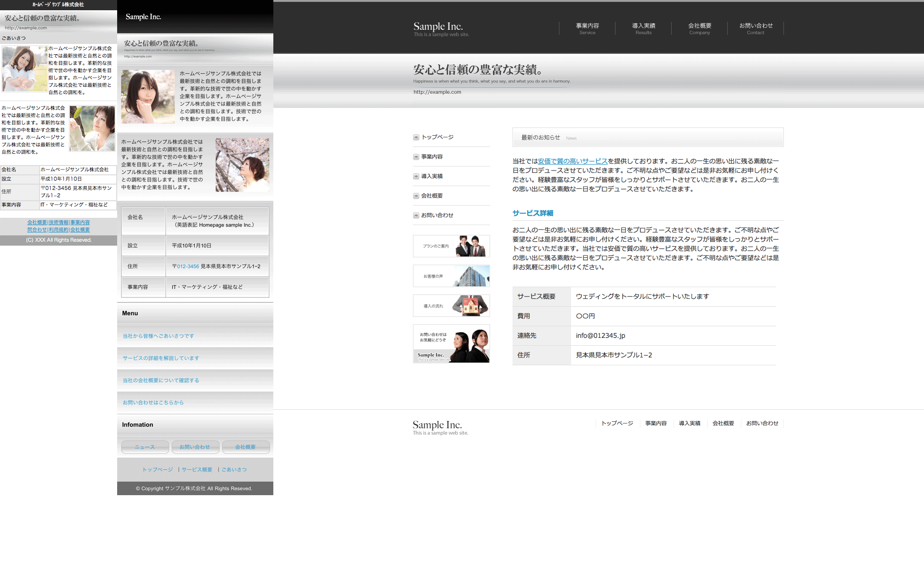Click the Sample Inc. logo in desktop footer
Image resolution: width=924 pixels, height=586 pixels.
click(x=437, y=425)
